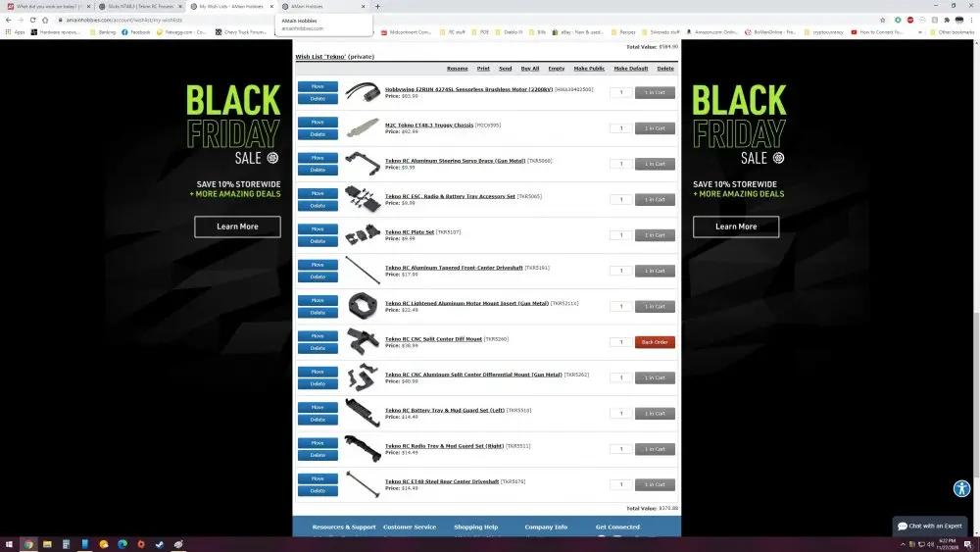Click Make Default in the wish list menu

(x=630, y=69)
